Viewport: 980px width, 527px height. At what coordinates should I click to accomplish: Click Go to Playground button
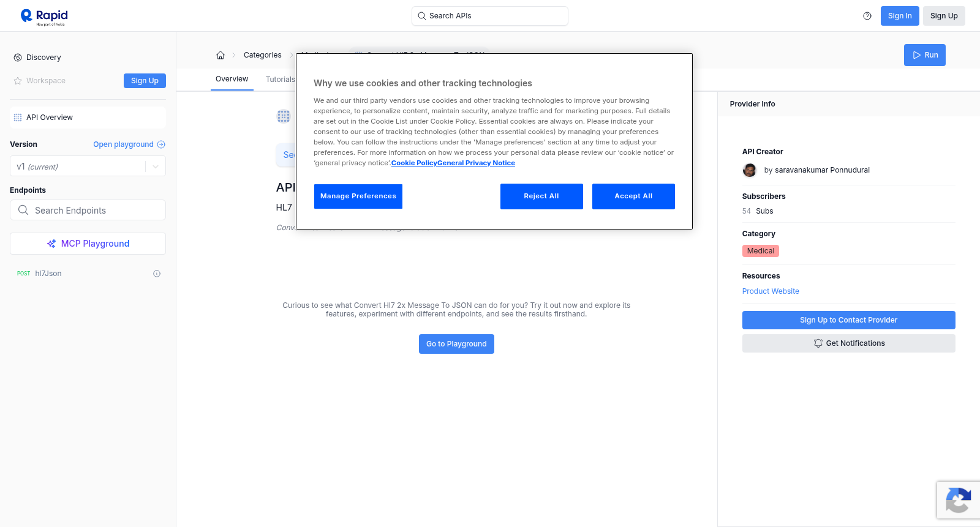coord(456,344)
